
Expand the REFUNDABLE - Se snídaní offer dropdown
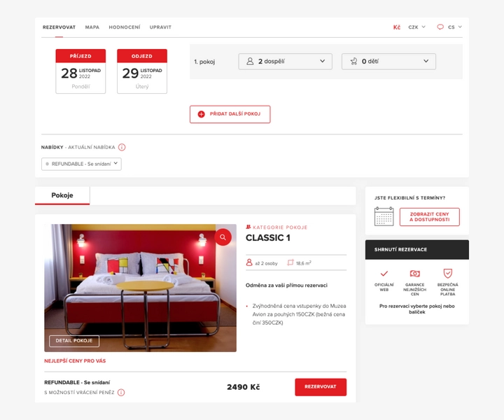coord(81,164)
